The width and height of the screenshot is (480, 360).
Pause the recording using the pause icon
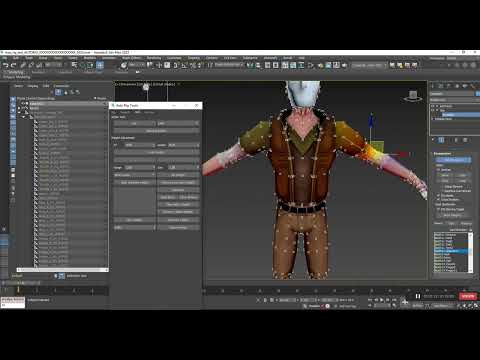click(x=418, y=296)
